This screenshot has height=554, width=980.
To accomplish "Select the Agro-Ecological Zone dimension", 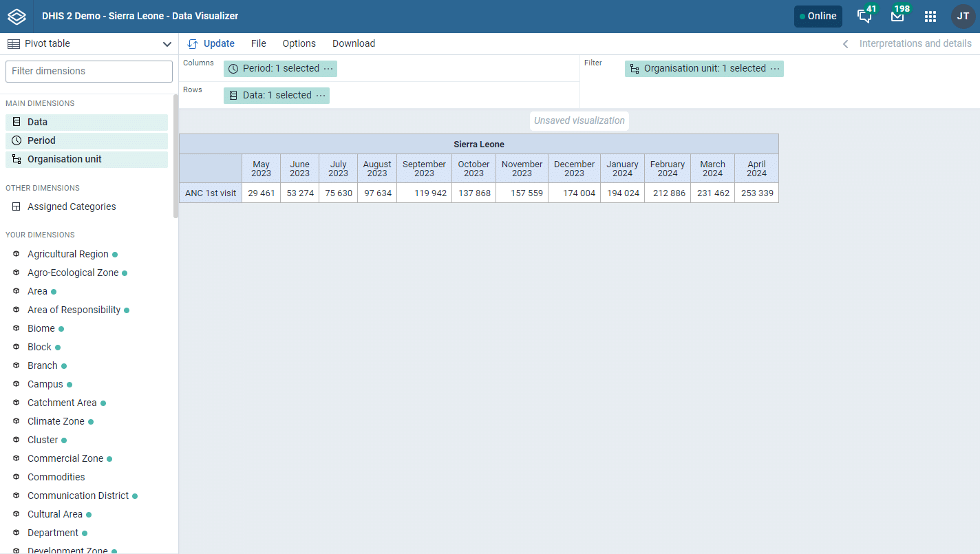I will (73, 273).
